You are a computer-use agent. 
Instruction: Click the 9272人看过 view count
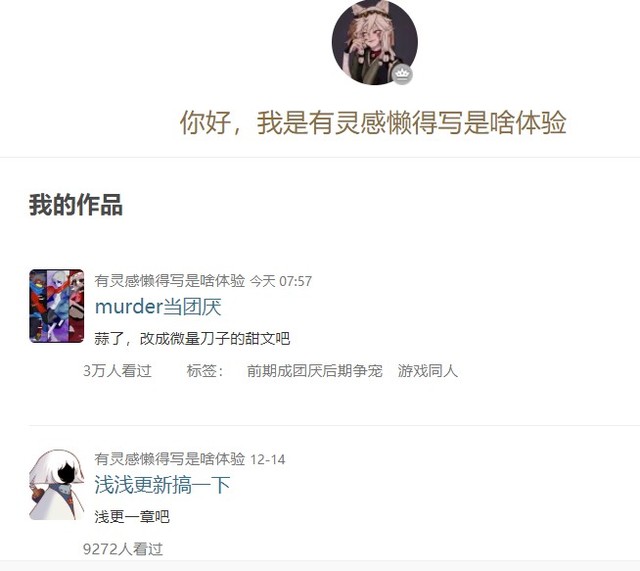(123, 549)
